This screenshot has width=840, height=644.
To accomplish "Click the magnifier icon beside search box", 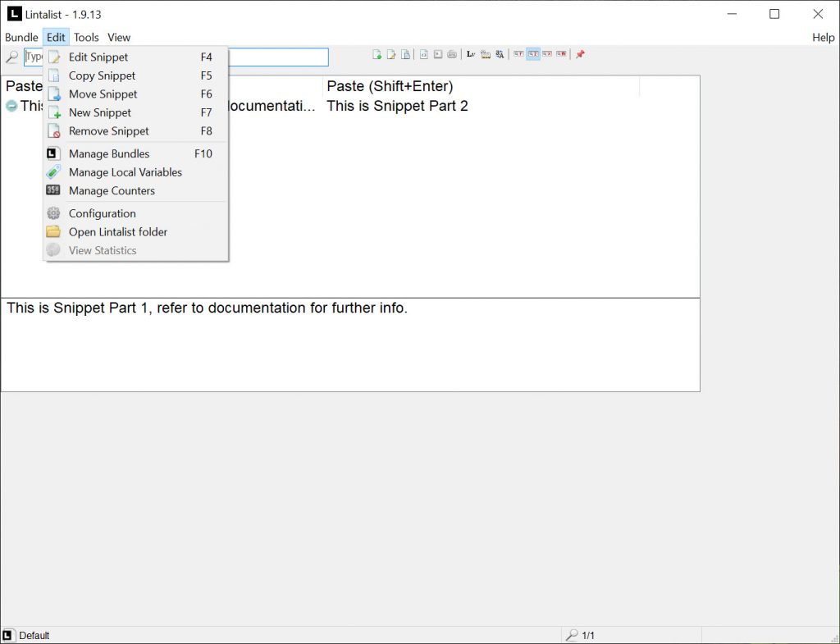I will tap(11, 57).
